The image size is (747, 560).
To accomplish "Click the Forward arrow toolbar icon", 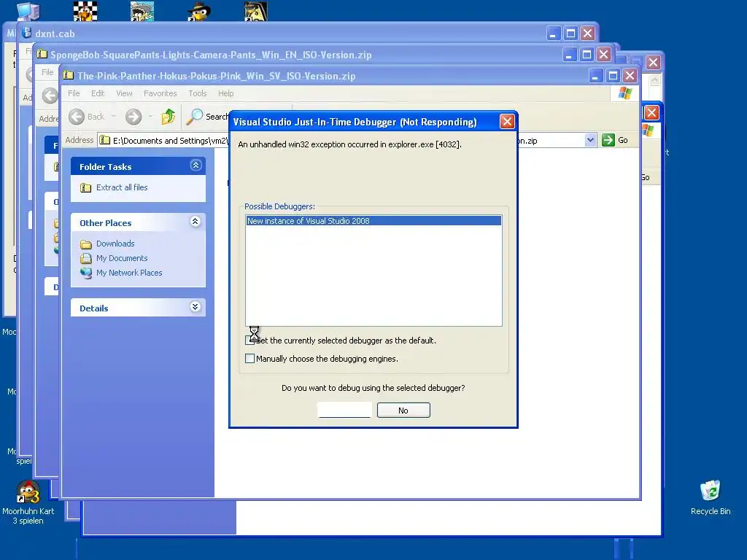I will click(133, 117).
